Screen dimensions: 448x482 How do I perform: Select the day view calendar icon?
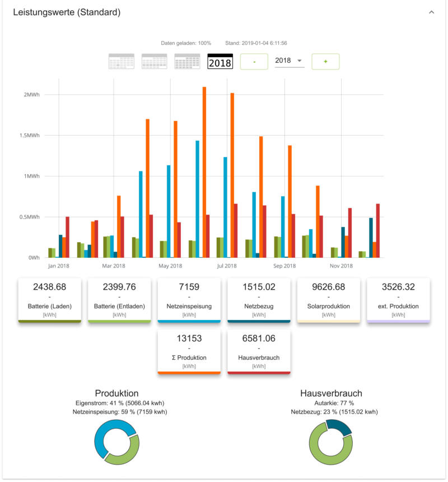point(121,61)
